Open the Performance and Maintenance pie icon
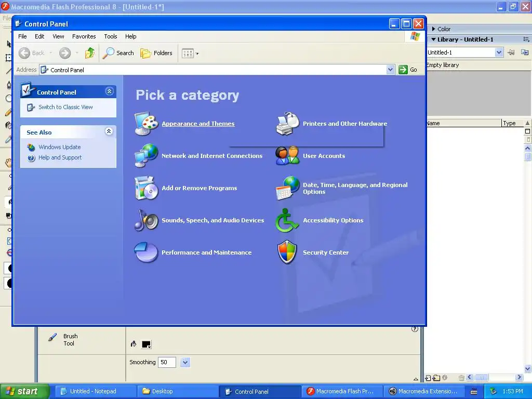The image size is (532, 399). click(146, 252)
